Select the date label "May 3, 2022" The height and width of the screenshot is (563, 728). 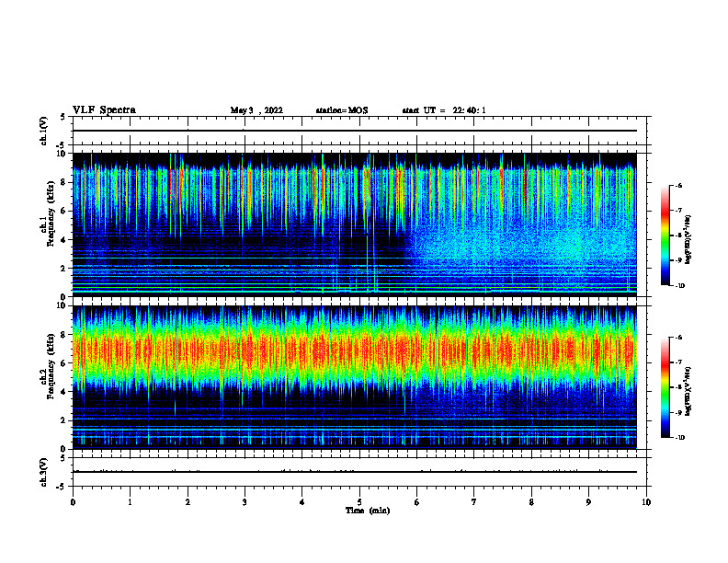[256, 110]
